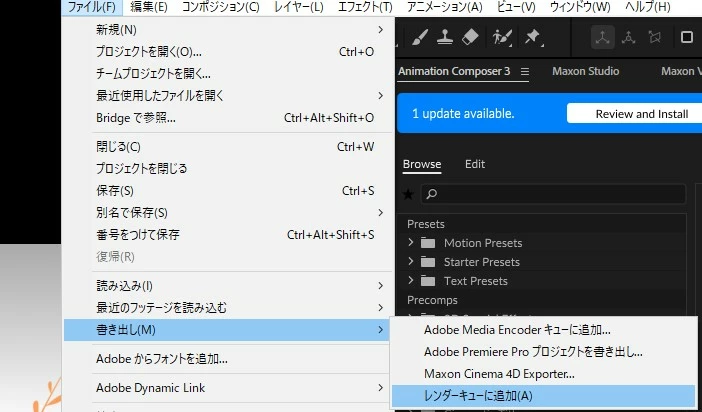Image resolution: width=702 pixels, height=412 pixels.
Task: Expand Motion Presets folder
Action: (x=411, y=243)
